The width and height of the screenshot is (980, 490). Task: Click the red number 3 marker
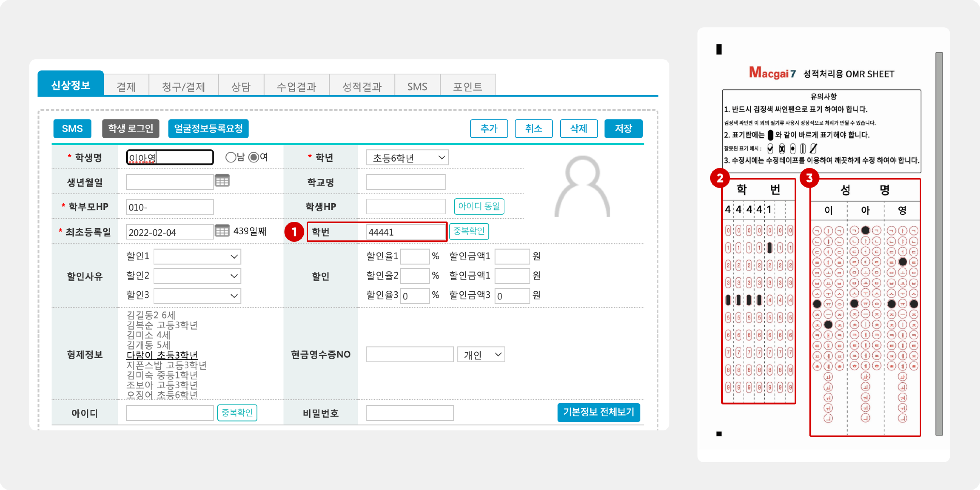809,178
